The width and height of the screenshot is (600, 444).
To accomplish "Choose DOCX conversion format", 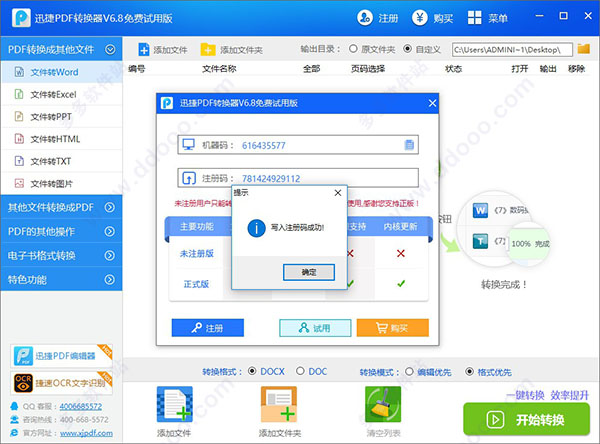I will point(252,371).
